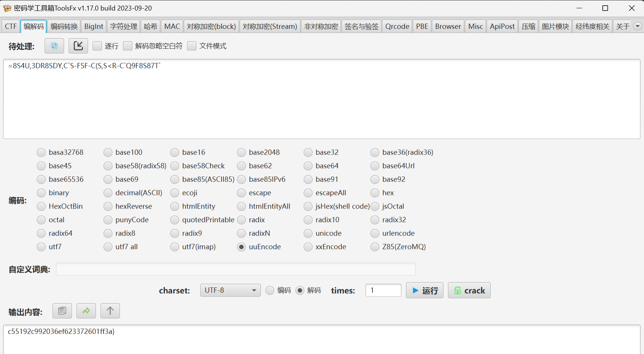Select the base85(ASCII85) option
Image resolution: width=644 pixels, height=354 pixels.
click(175, 179)
